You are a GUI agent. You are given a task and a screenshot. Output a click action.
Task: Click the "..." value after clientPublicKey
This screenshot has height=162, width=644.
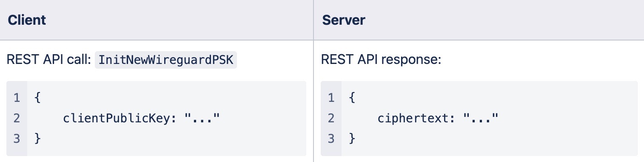click(202, 117)
